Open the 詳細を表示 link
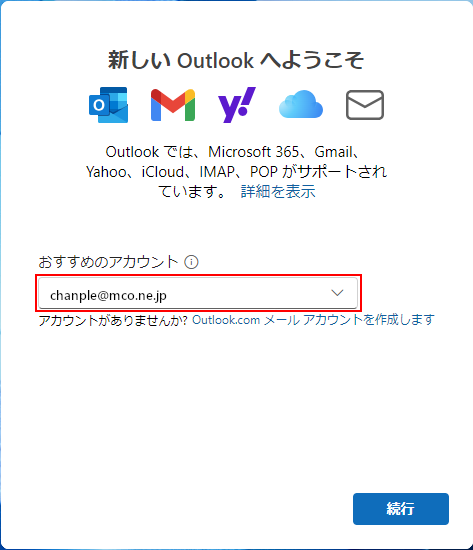Viewport: 473px width, 550px height. (278, 192)
